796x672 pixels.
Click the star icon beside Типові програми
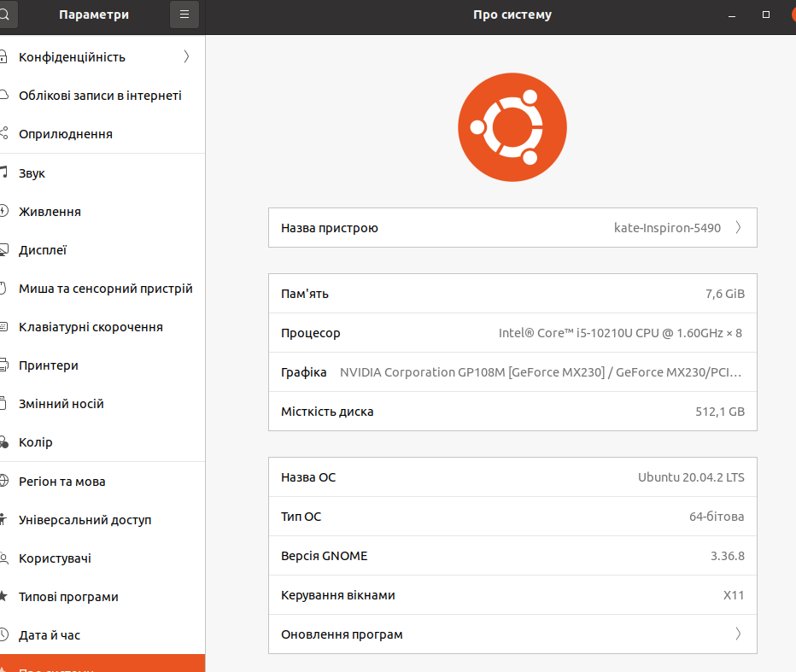3,596
